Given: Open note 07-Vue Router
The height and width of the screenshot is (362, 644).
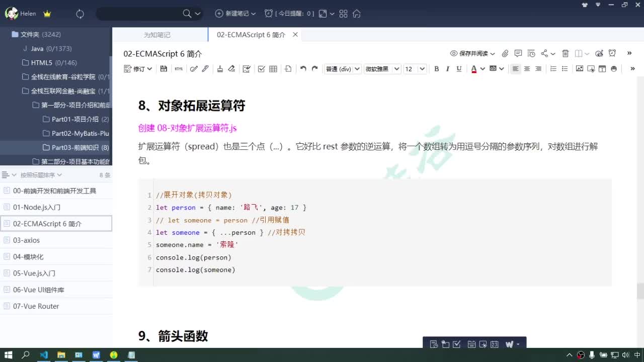Looking at the screenshot, I should tap(56, 306).
